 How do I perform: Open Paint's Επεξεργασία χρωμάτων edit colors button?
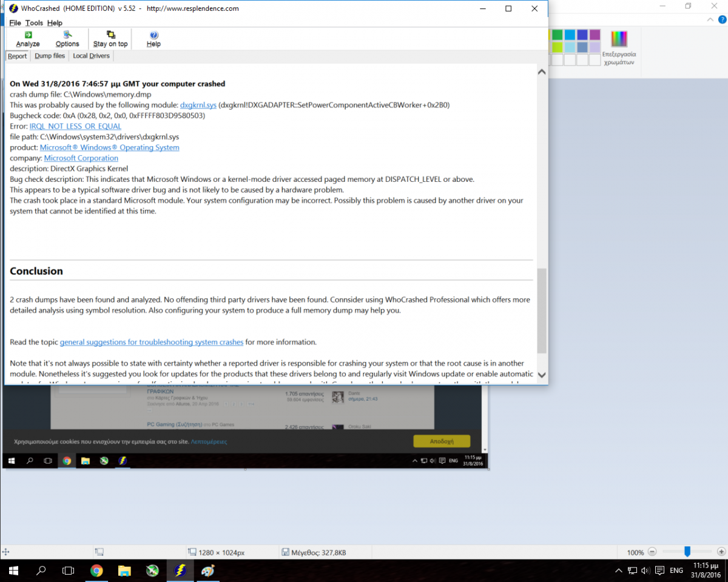coord(619,48)
